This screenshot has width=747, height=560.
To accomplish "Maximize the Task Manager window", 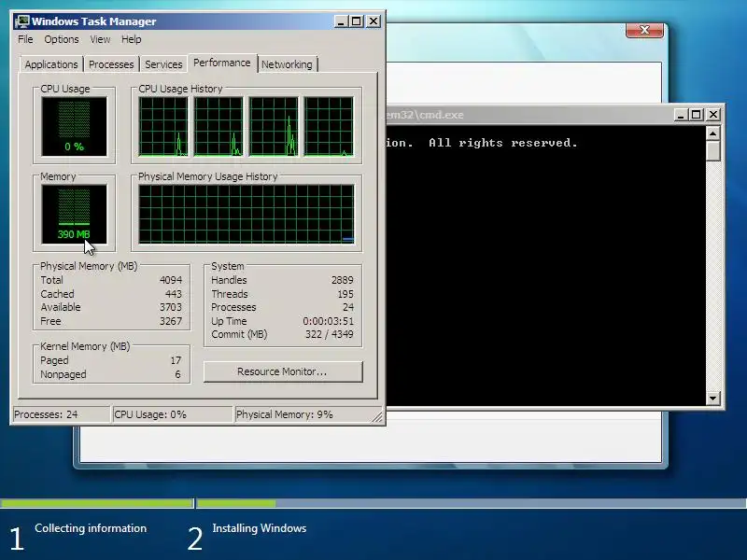I will tap(357, 21).
